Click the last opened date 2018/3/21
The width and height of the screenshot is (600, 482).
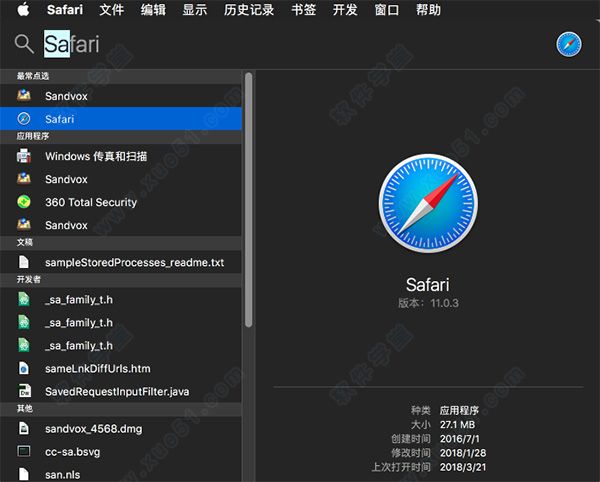463,467
